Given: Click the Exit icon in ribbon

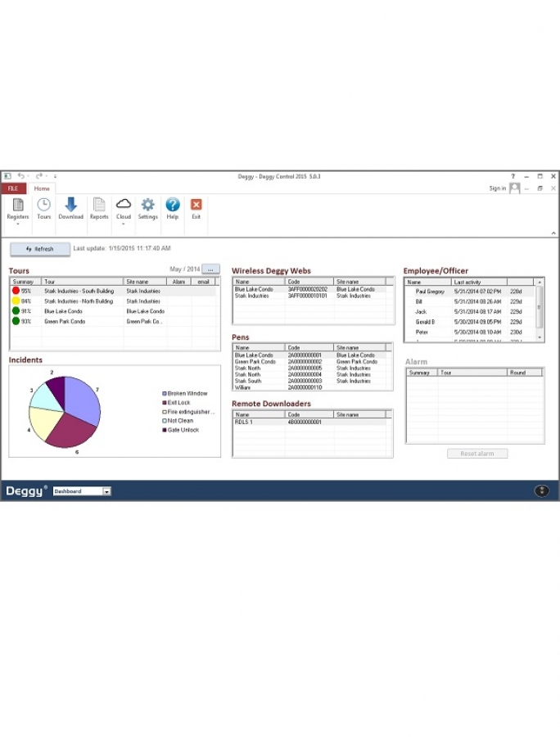Looking at the screenshot, I should click(x=196, y=205).
